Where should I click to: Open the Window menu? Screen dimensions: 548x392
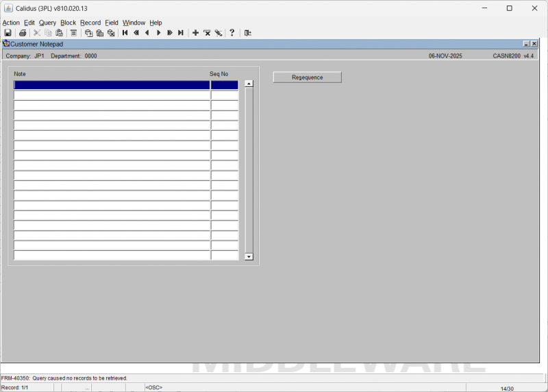tap(134, 23)
